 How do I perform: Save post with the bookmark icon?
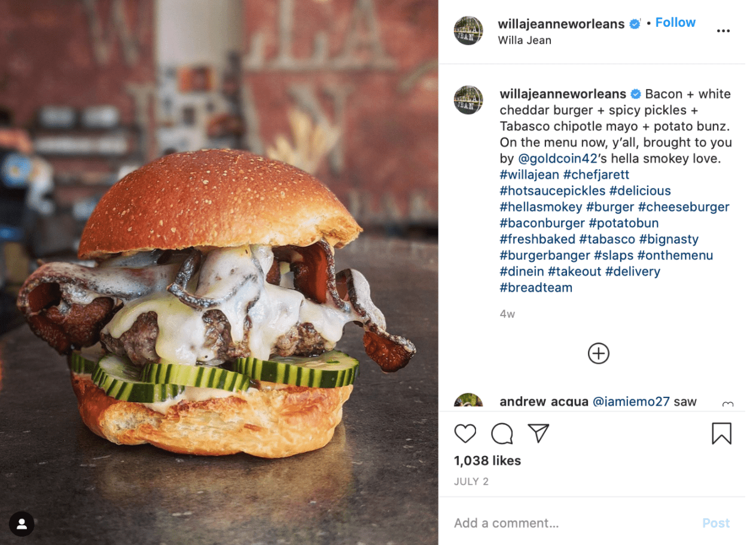(x=721, y=433)
